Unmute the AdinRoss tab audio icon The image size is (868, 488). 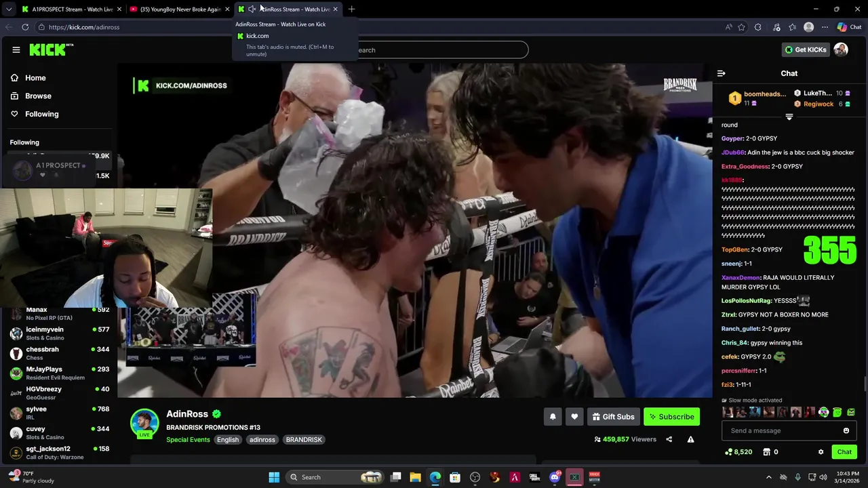pyautogui.click(x=252, y=9)
